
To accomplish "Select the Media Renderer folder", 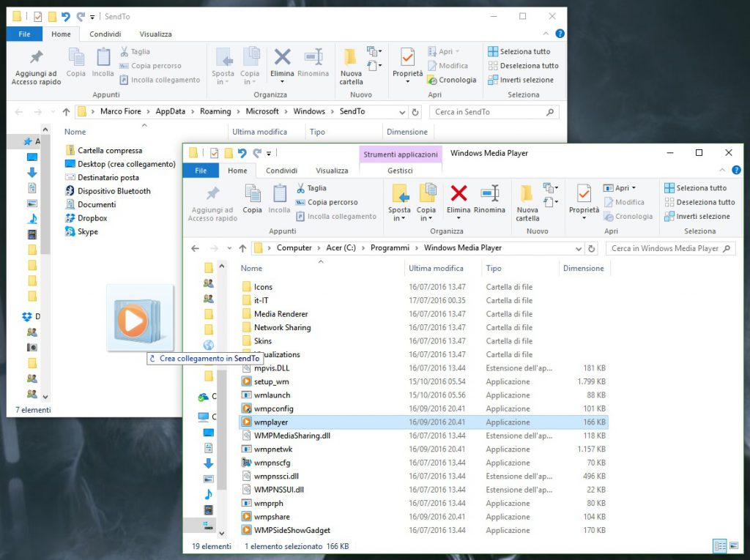I will 423,314.
